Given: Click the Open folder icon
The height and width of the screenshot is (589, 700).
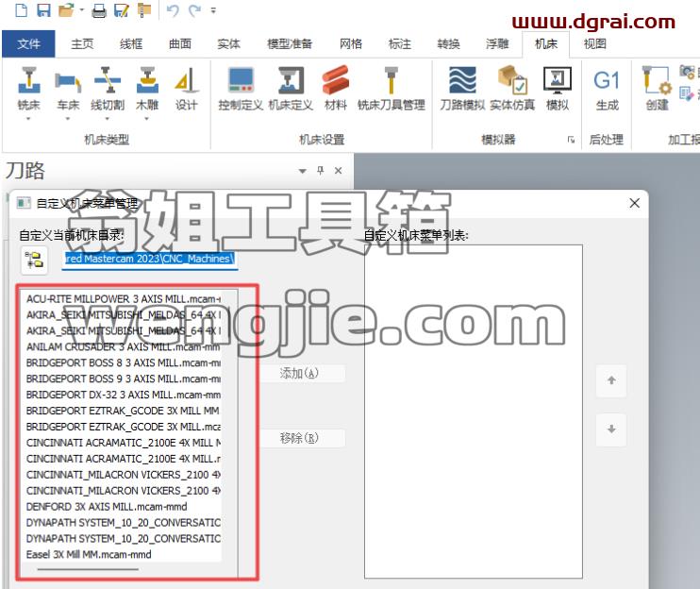Looking at the screenshot, I should click(x=66, y=9).
